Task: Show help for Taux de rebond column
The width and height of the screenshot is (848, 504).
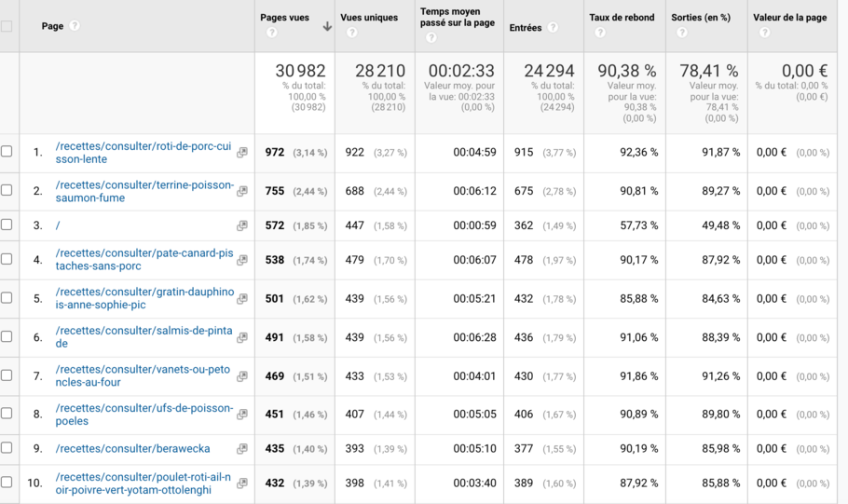Action: click(599, 33)
